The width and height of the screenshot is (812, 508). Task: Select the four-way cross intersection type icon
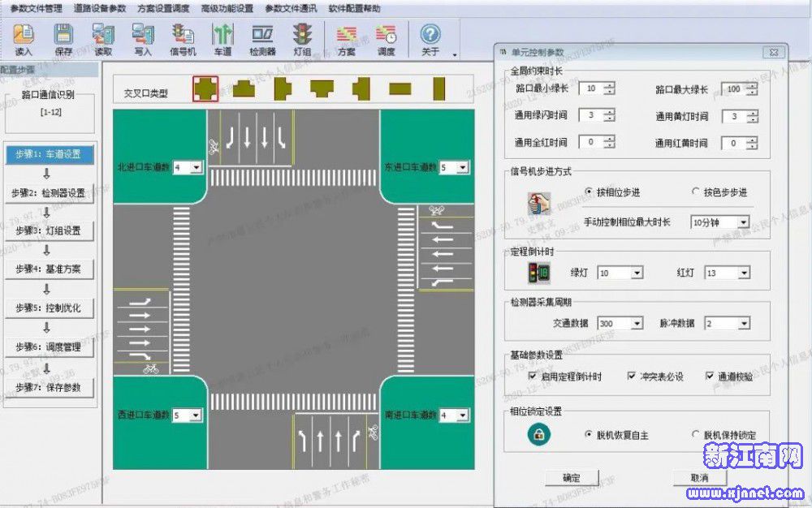click(205, 88)
